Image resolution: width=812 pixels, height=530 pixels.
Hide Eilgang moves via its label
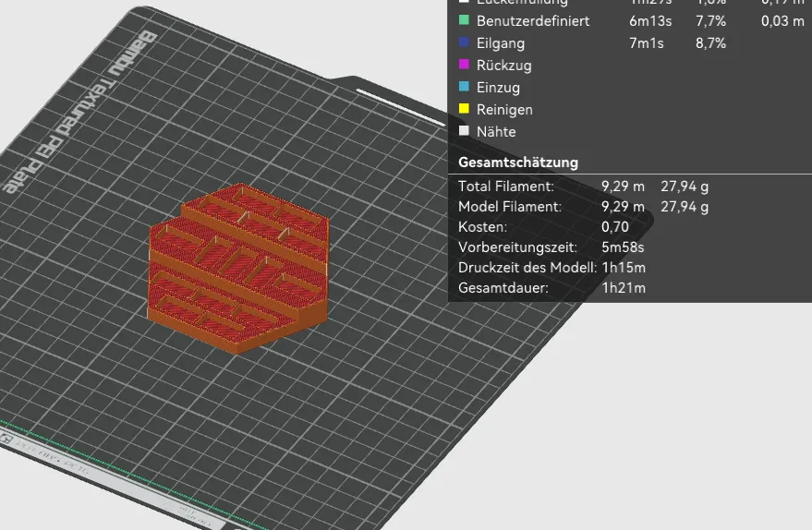pos(501,43)
